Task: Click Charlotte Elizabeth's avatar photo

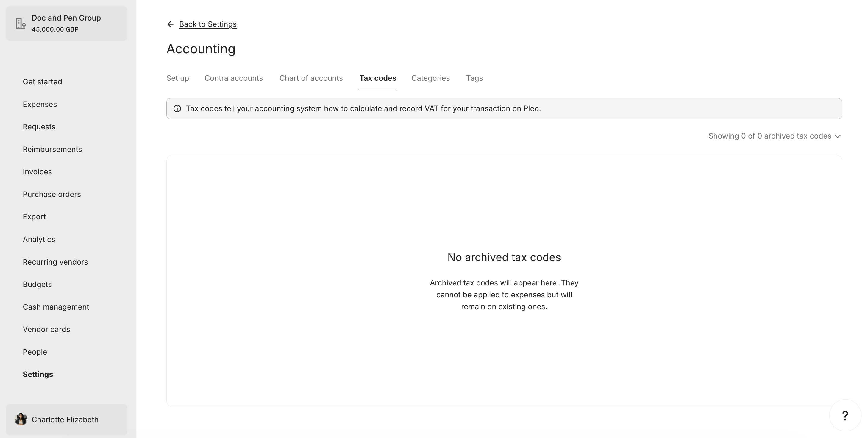Action: [21, 419]
